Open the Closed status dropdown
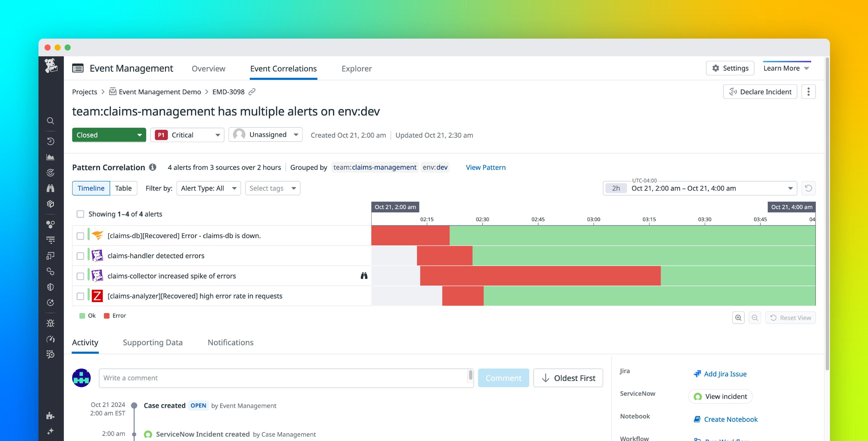The image size is (868, 441). coord(109,135)
